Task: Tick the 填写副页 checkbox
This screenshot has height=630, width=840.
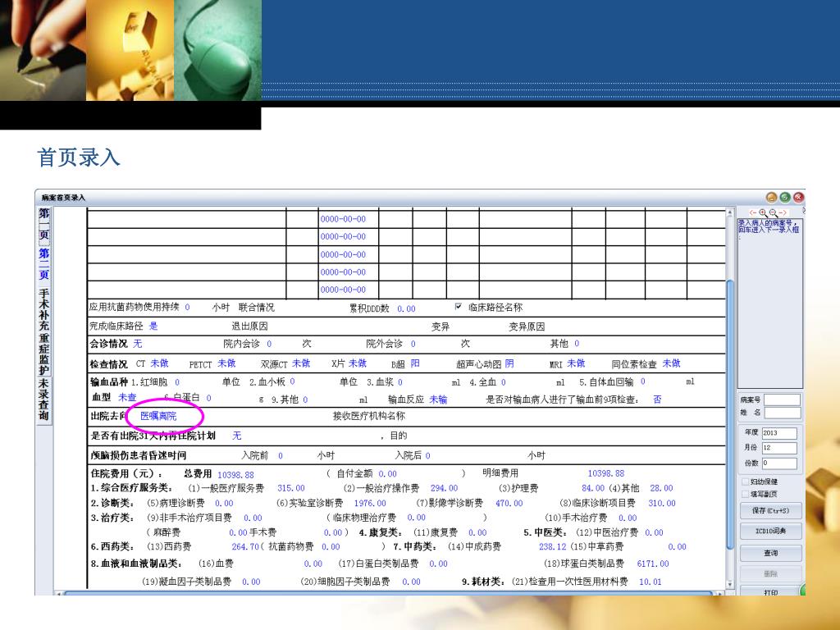Action: click(744, 494)
